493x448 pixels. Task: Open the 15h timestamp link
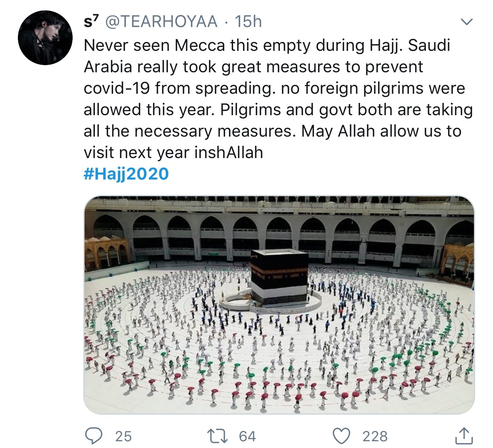(x=248, y=21)
